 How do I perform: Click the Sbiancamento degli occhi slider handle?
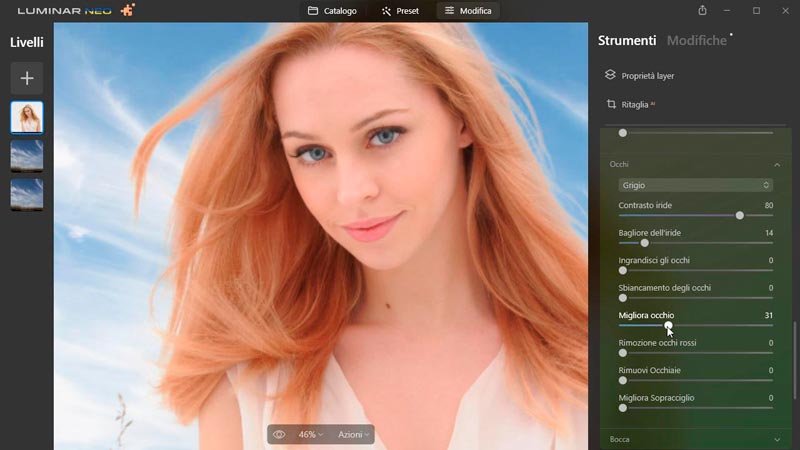tap(622, 298)
